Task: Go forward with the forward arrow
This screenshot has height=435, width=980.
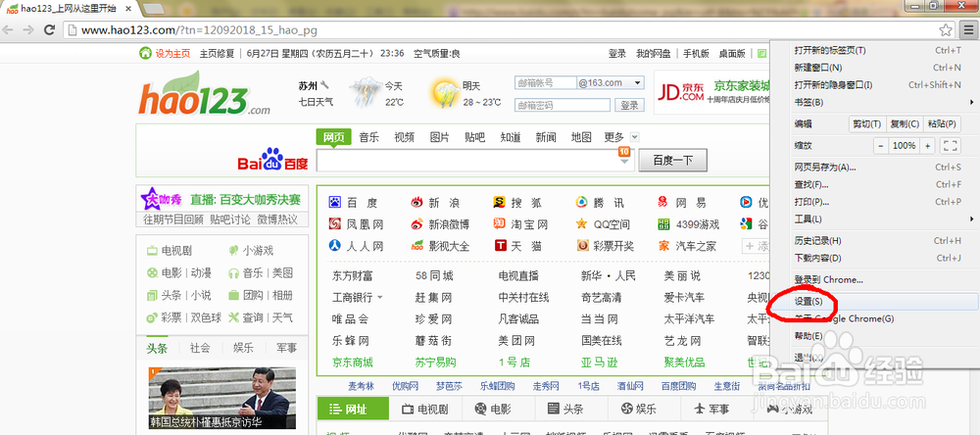Action: (28, 29)
